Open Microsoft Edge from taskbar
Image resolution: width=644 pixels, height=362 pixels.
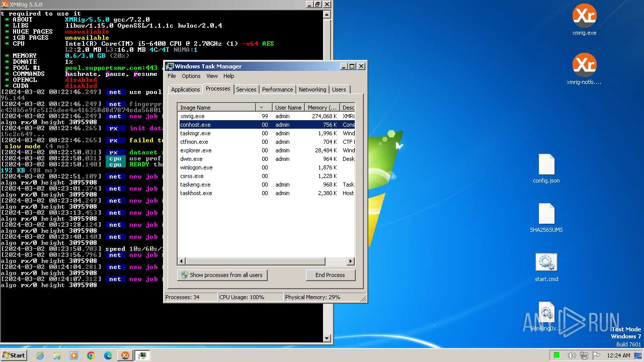click(x=108, y=355)
